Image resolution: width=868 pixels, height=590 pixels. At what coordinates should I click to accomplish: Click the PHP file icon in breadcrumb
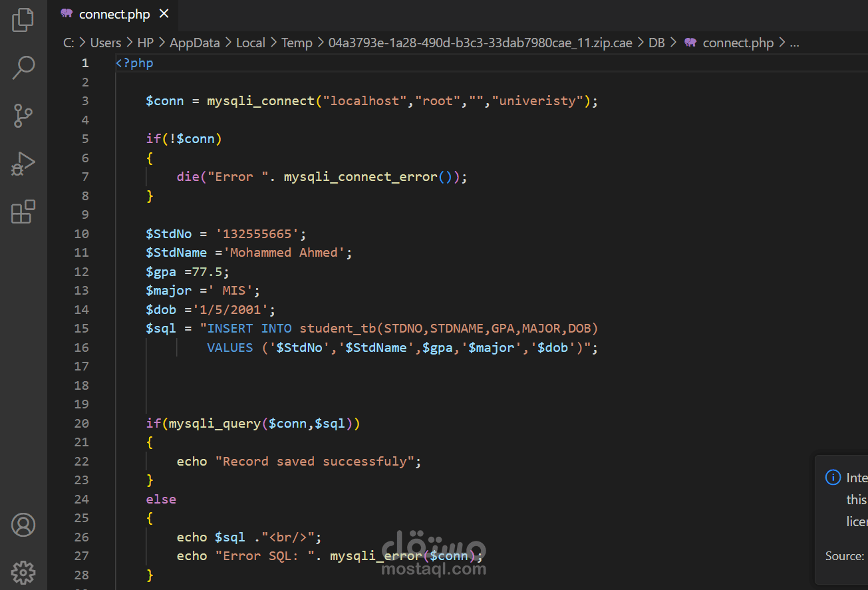pyautogui.click(x=690, y=43)
